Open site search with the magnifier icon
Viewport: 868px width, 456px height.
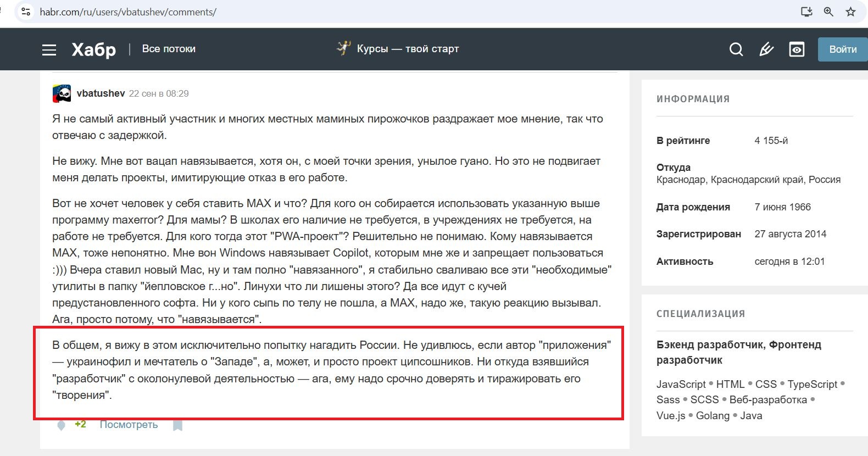point(736,49)
